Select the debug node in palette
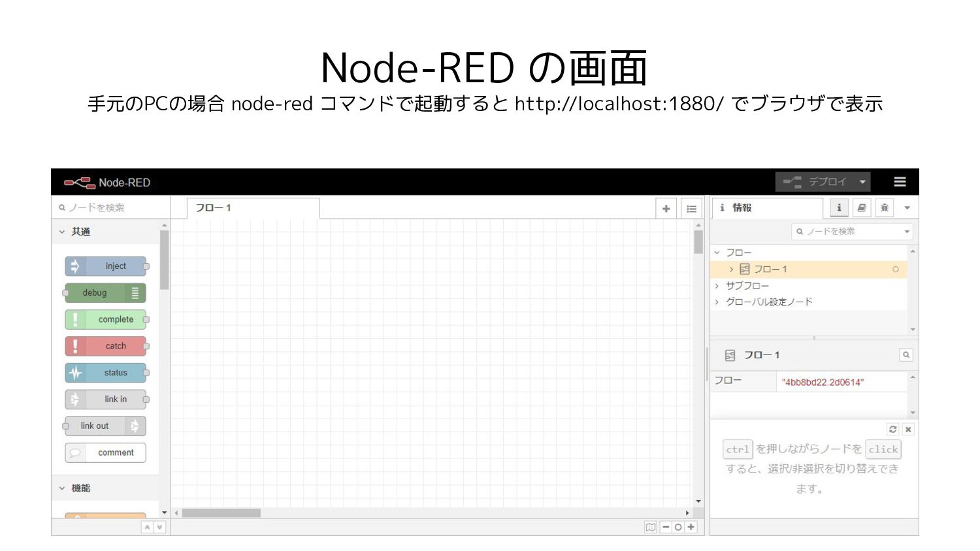This screenshot has height=551, width=980. [105, 293]
